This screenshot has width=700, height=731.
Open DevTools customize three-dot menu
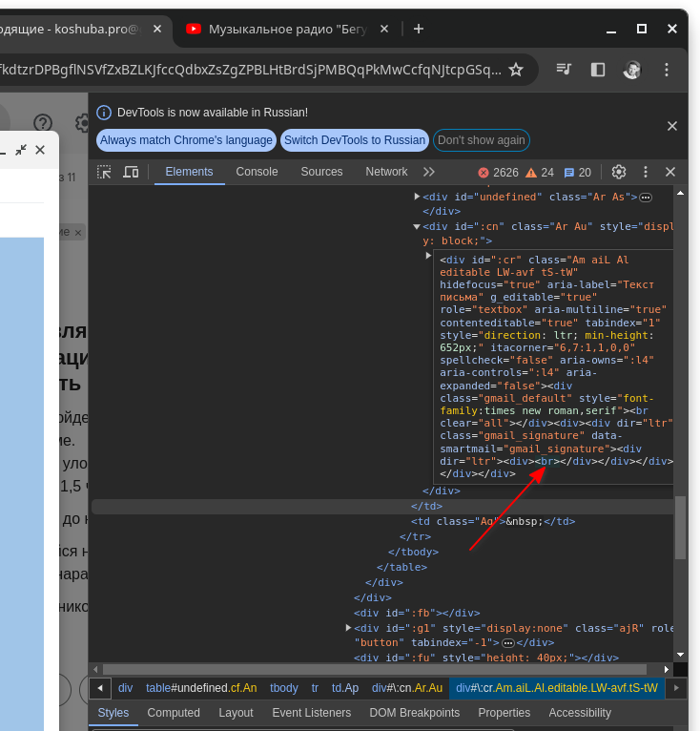click(x=646, y=172)
